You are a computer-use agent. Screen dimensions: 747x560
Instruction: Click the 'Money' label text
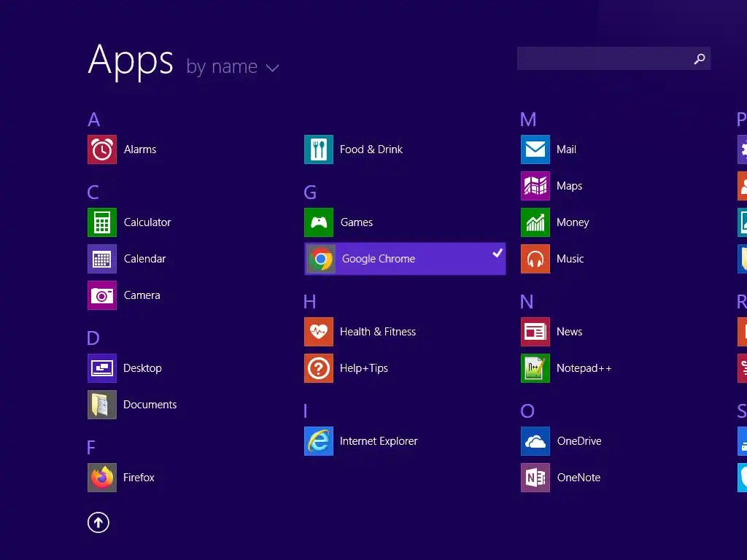pyautogui.click(x=573, y=222)
